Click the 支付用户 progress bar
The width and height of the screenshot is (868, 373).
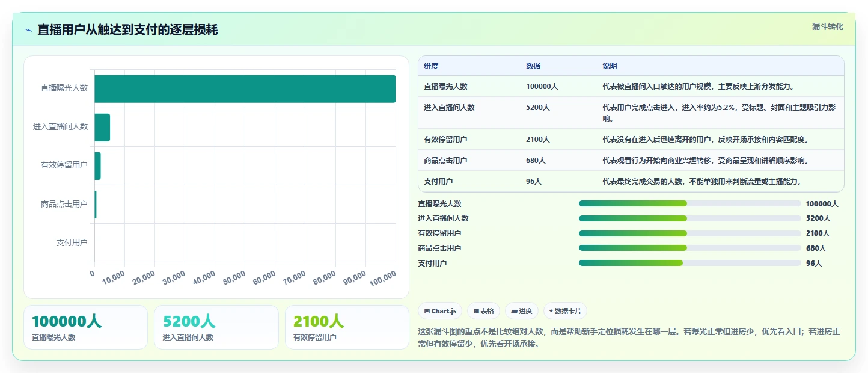[x=690, y=263]
